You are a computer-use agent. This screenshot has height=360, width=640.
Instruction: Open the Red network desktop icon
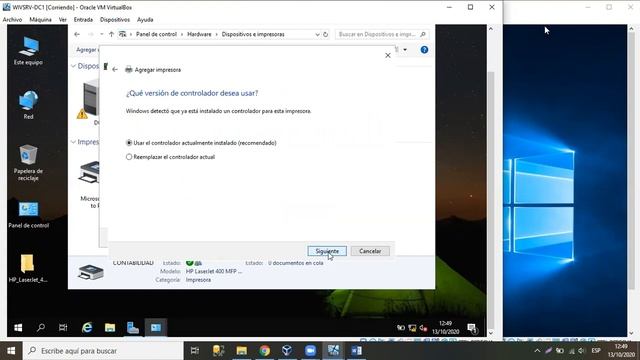point(28,105)
